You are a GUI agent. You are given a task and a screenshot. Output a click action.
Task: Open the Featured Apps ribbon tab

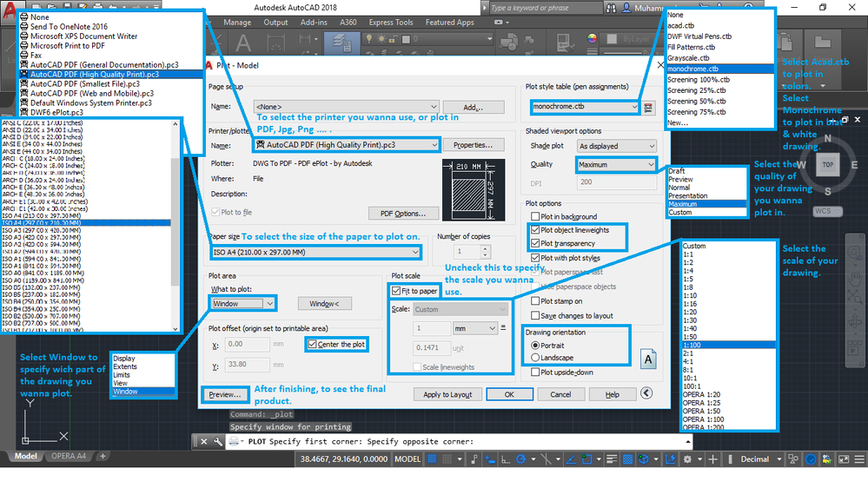pos(449,23)
